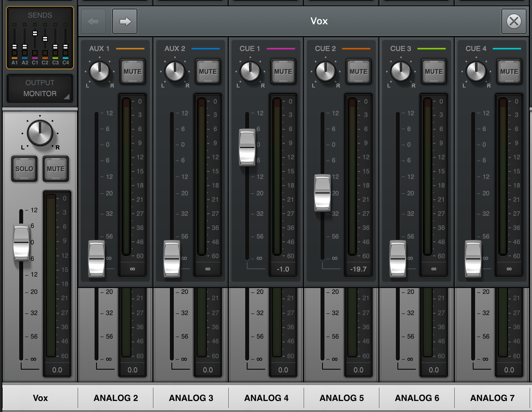Click the Vox channel pan knob

pyautogui.click(x=40, y=133)
